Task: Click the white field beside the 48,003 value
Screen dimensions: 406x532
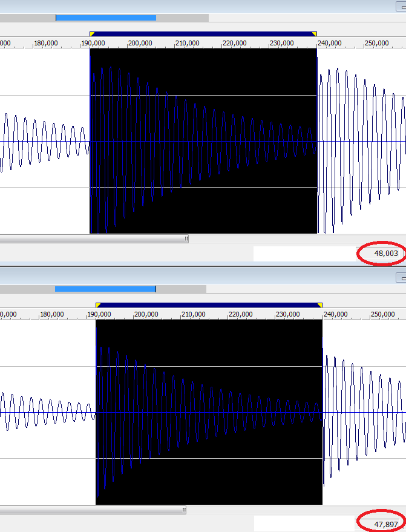Action: point(304,254)
